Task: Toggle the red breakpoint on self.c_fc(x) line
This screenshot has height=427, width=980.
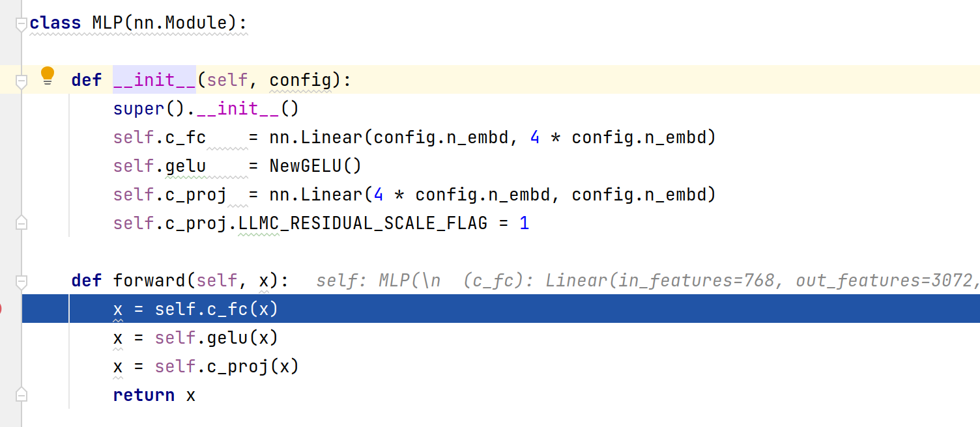Action: pyautogui.click(x=1, y=309)
